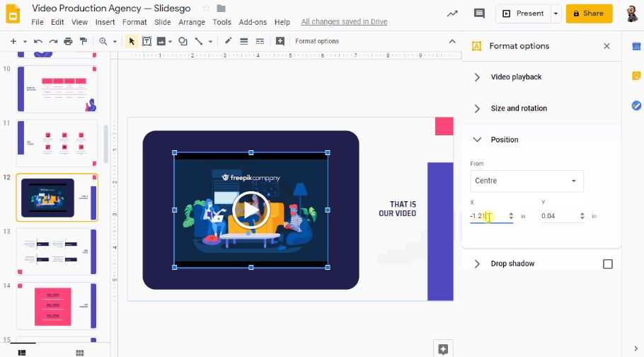Open Present options dropdown arrow
This screenshot has width=644, height=357.
pos(556,13)
